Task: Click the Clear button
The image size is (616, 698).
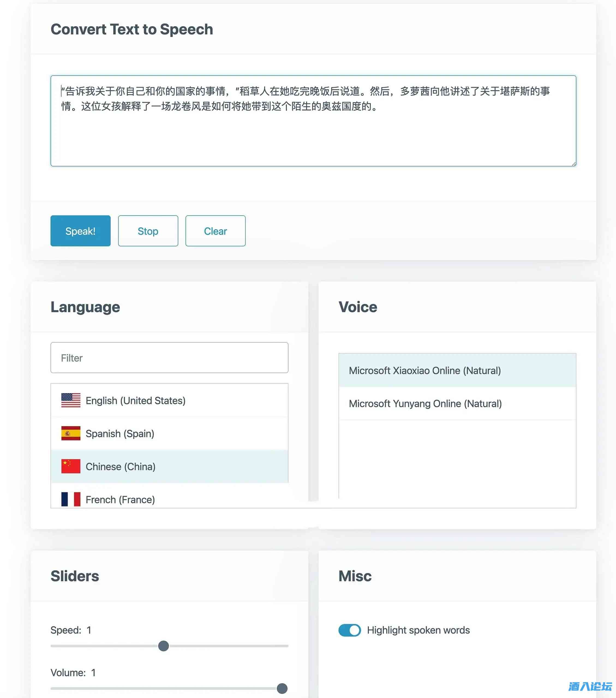Action: (x=215, y=231)
